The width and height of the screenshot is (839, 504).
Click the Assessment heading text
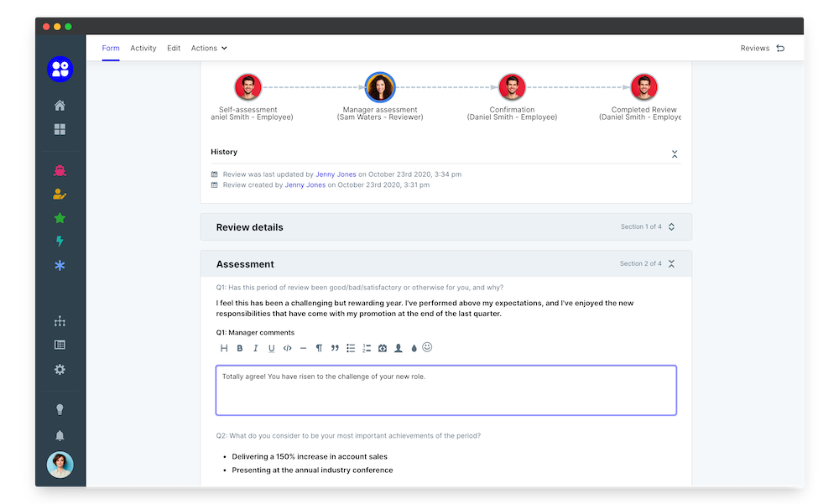(x=245, y=264)
